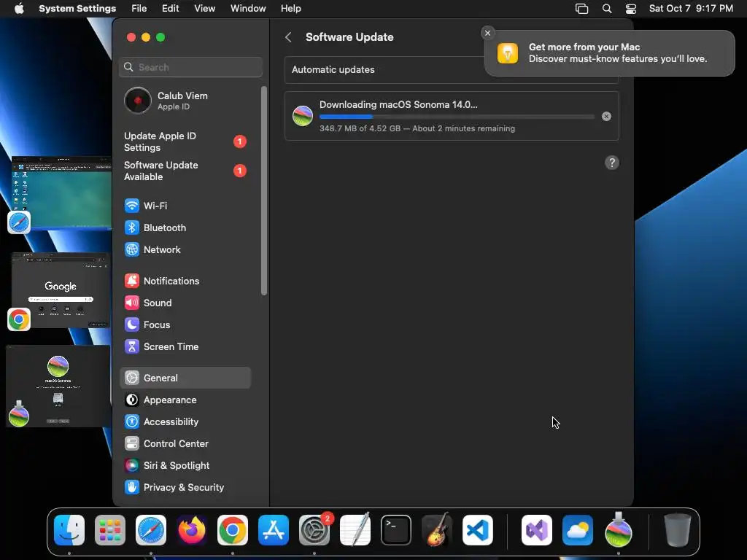747x560 pixels.
Task: Open Notifications settings
Action: (185, 281)
